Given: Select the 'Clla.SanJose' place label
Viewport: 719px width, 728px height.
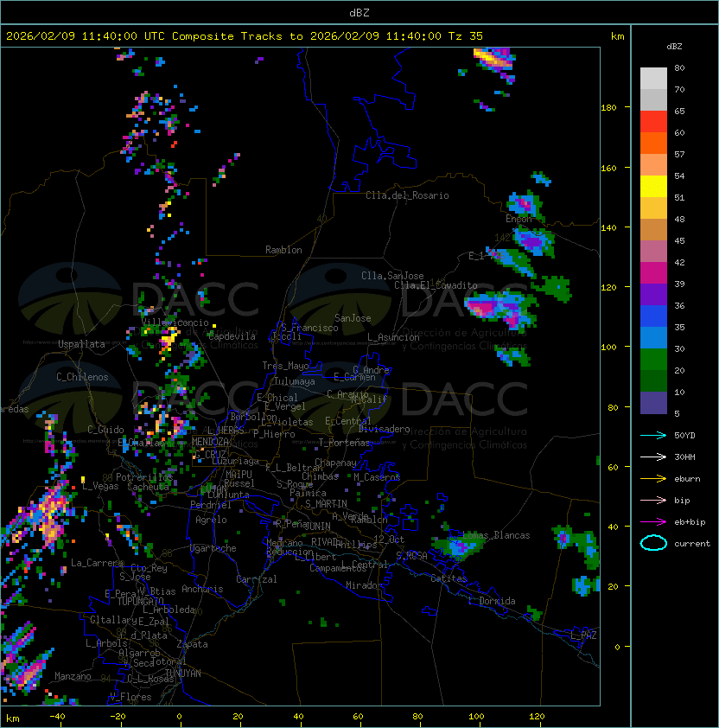Looking at the screenshot, I should [392, 276].
